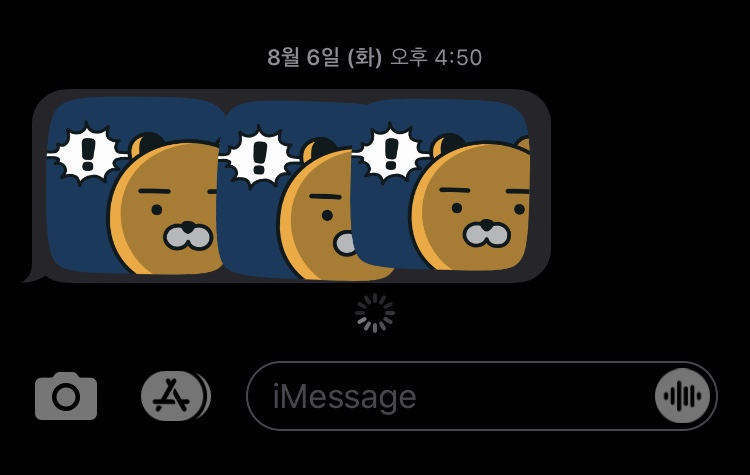Tap the left eye of right Ryan
The width and height of the screenshot is (750, 475).
tap(457, 208)
